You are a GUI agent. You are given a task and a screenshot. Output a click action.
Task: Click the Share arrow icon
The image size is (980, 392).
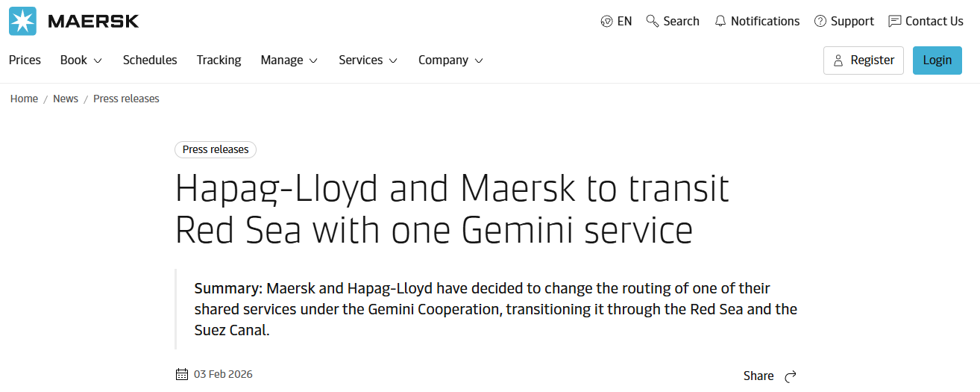point(791,376)
